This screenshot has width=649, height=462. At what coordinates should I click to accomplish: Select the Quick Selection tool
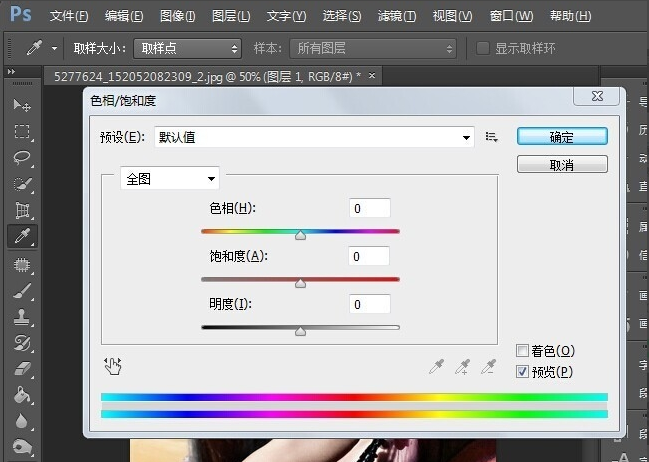[21, 184]
